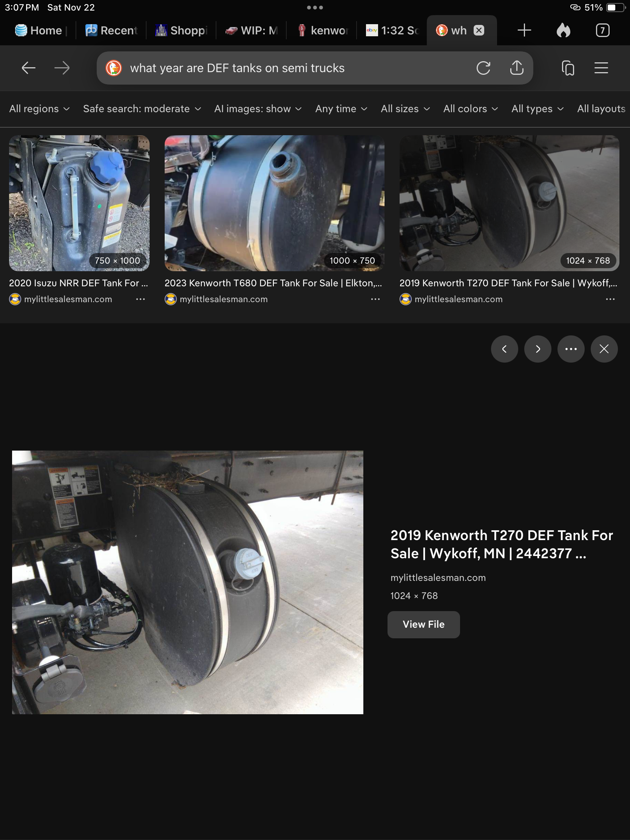Open the bookmarks icon in toolbar
The height and width of the screenshot is (840, 630).
pyautogui.click(x=568, y=68)
